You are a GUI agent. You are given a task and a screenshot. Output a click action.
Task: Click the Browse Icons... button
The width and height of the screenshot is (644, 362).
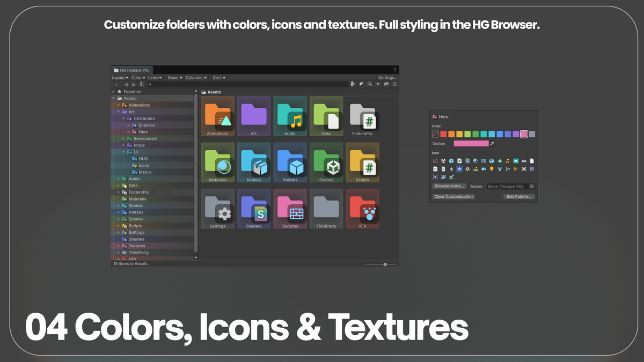[x=450, y=186]
